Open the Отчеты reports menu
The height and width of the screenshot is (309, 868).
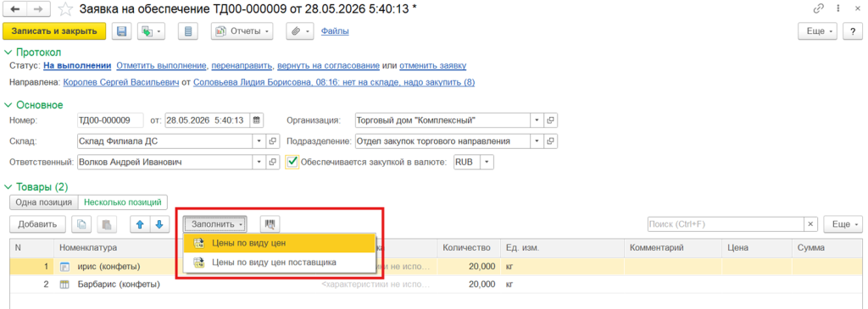tap(242, 31)
